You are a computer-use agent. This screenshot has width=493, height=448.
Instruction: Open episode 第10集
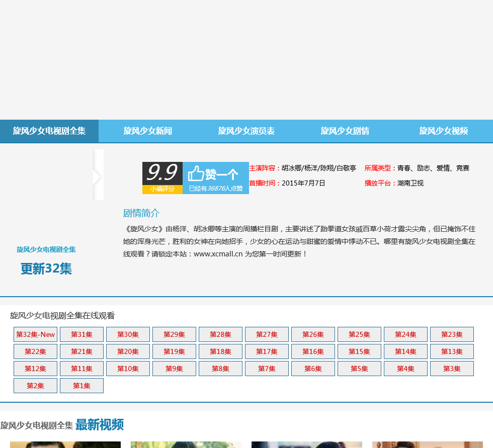(x=128, y=369)
